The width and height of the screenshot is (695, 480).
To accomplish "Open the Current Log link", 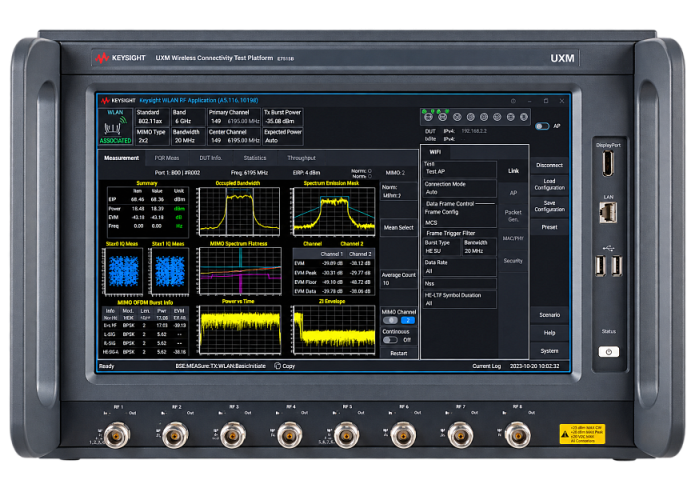I will tap(486, 366).
